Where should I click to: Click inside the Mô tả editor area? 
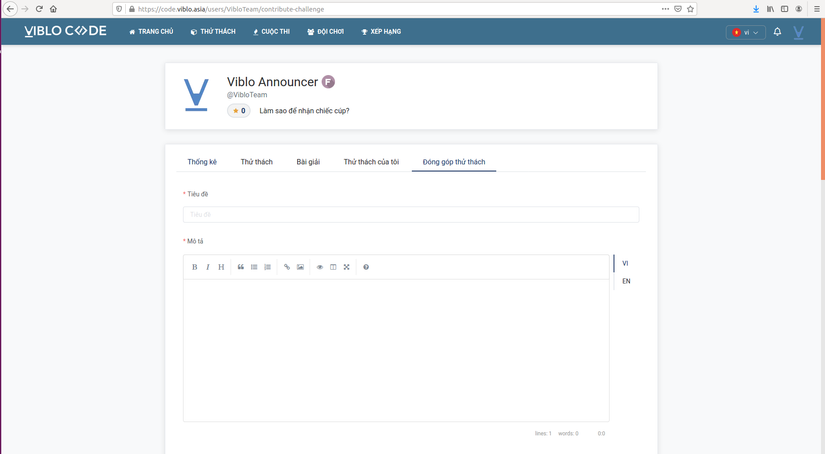(x=396, y=350)
